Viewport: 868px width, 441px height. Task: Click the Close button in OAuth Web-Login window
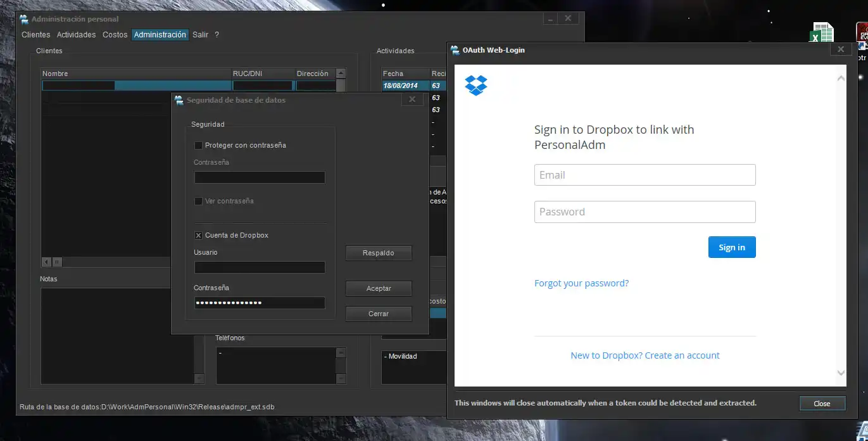822,404
